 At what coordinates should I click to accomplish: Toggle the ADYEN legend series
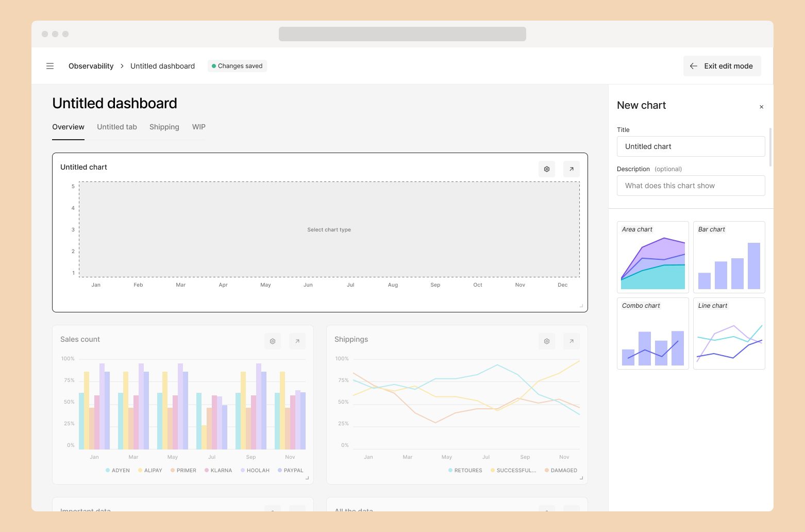118,471
